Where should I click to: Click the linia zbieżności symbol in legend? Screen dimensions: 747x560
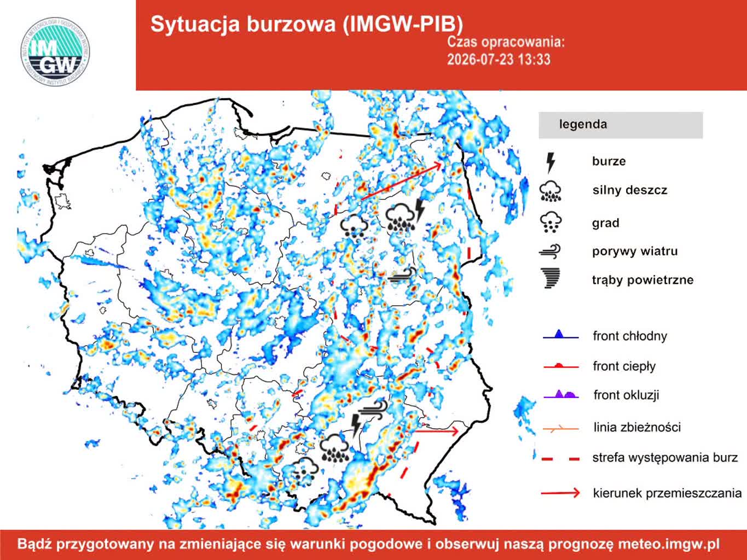coord(560,429)
